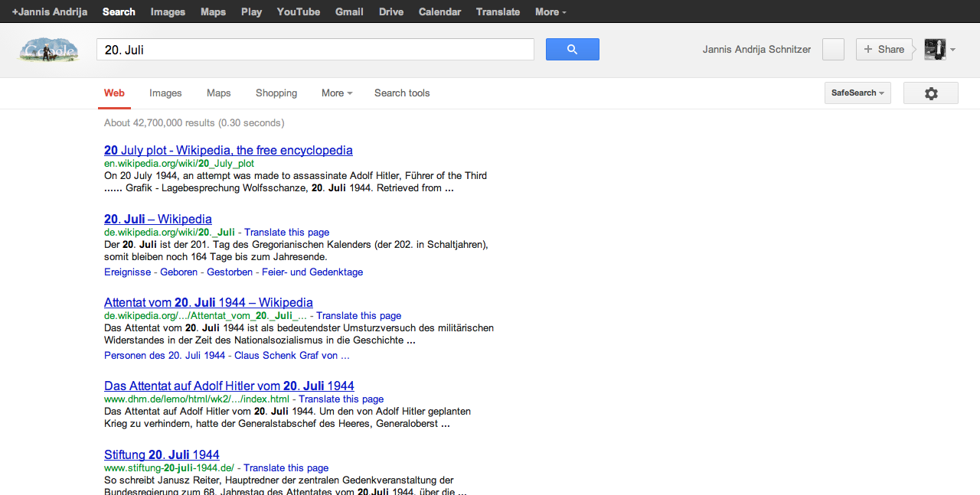Open the 20. Juli – Wikipedia result
This screenshot has width=980, height=495.
coord(158,219)
